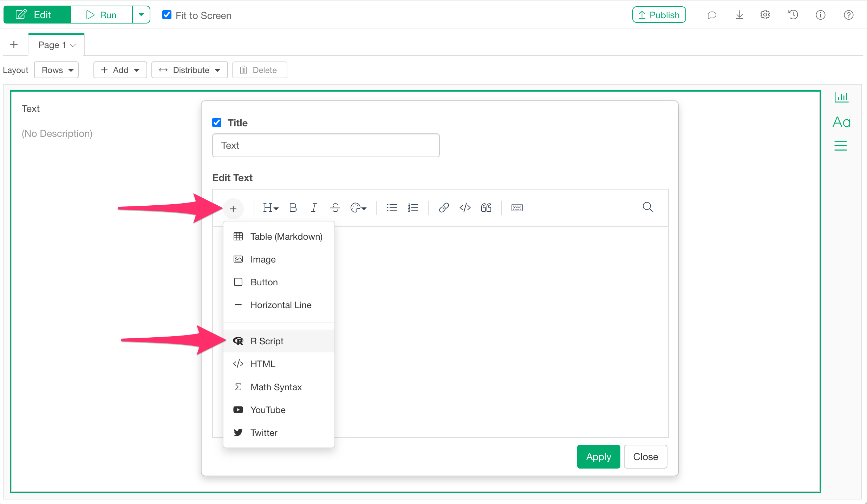Apply strikethrough formatting
867x504 pixels.
point(335,208)
